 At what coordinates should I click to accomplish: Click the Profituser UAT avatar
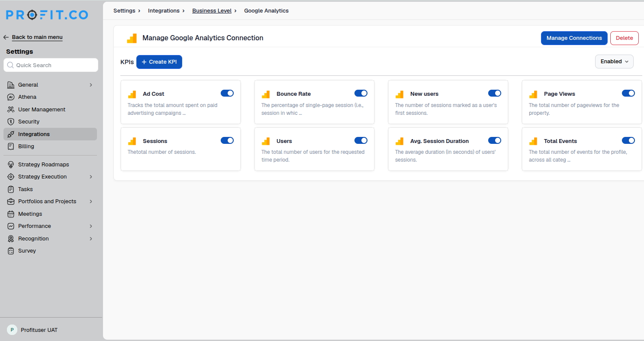click(x=12, y=330)
